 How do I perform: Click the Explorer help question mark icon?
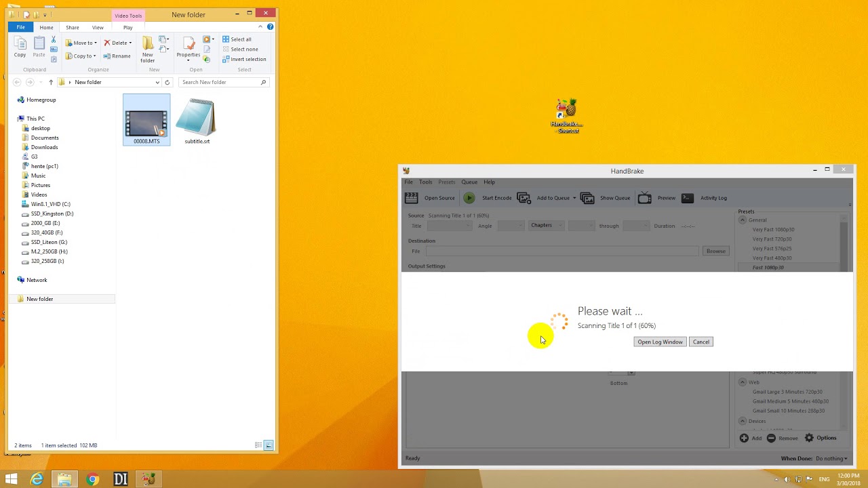(x=270, y=27)
